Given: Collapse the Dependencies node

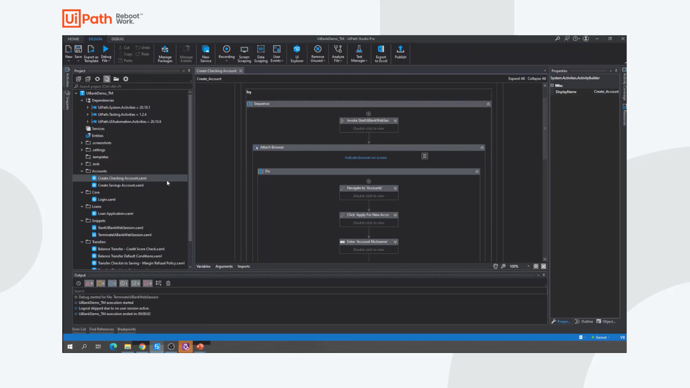Looking at the screenshot, I should point(82,100).
